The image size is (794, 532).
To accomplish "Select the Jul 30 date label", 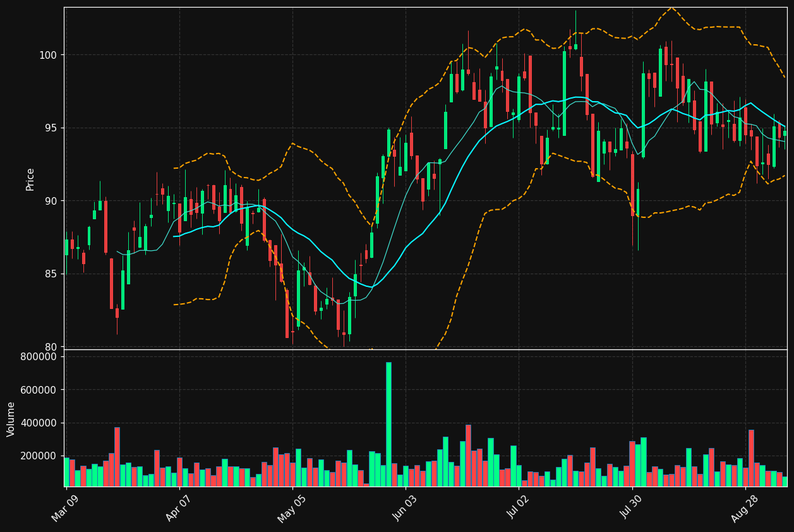I will 632,507.
